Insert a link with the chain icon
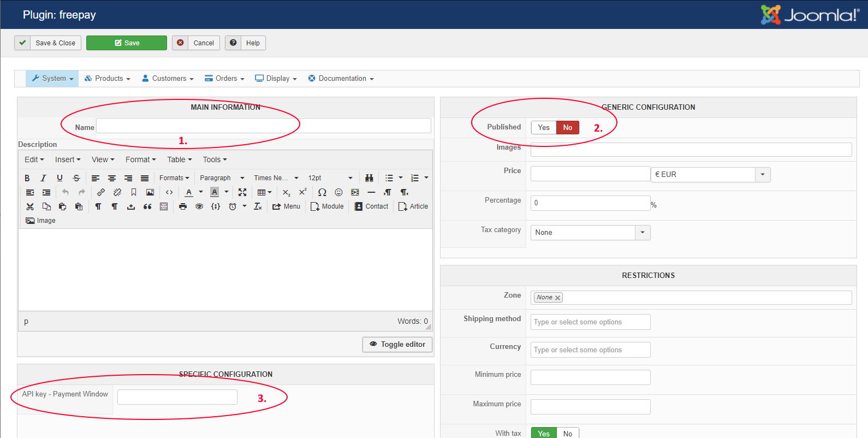The image size is (868, 438). point(101,192)
